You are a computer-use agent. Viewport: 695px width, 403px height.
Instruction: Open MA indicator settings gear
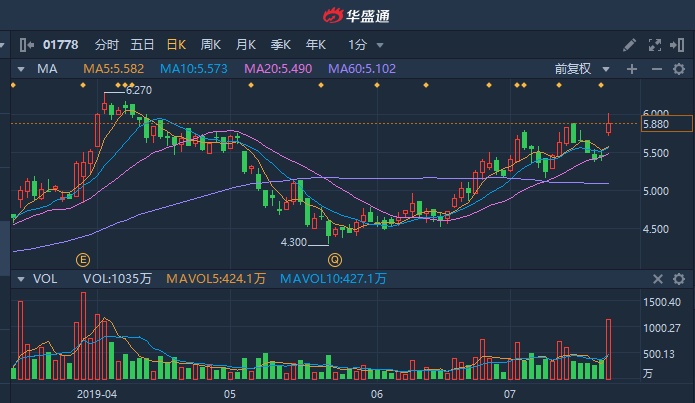pos(679,69)
